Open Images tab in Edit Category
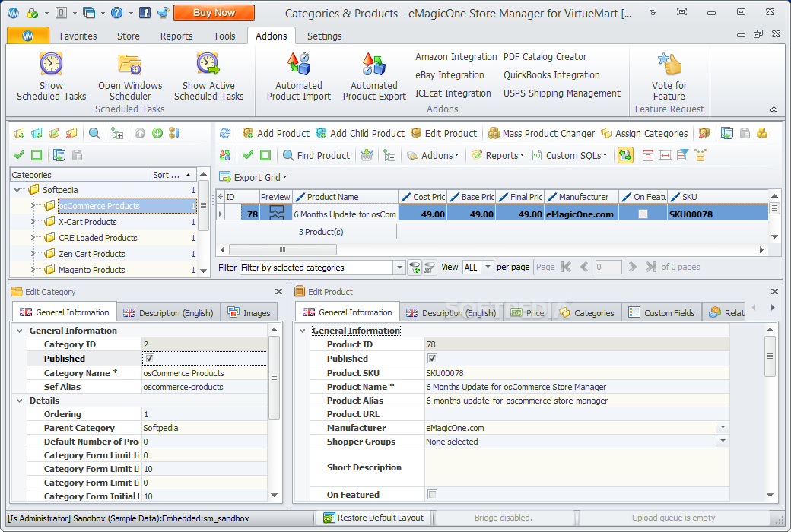791x532 pixels. (249, 312)
